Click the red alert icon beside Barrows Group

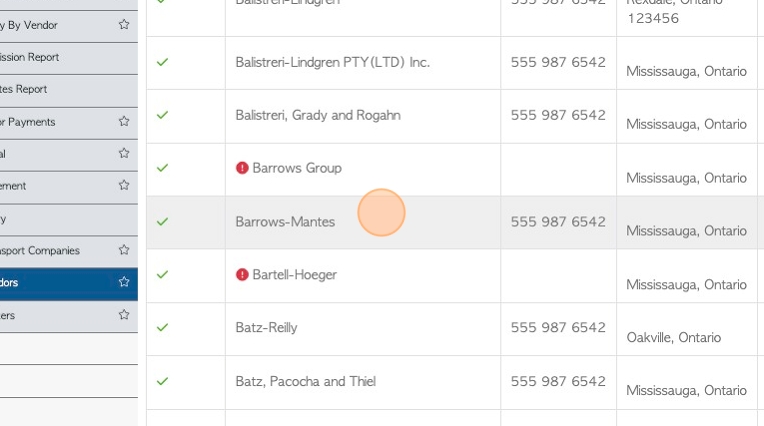[x=242, y=168]
